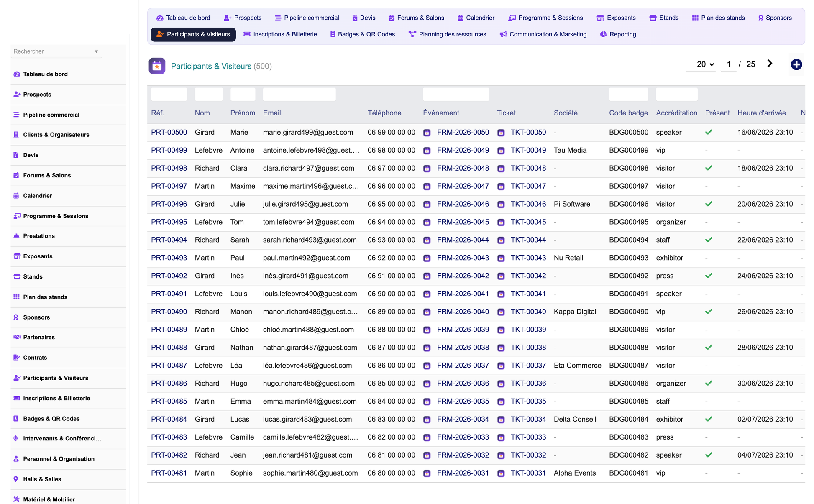Click Prospects sidebar person-plus icon

pos(17,95)
